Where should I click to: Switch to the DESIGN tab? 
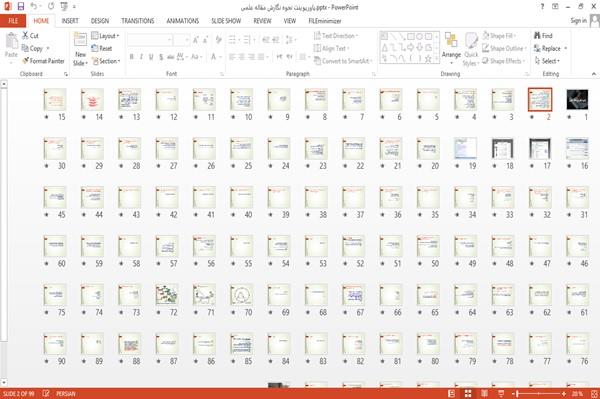[99, 21]
